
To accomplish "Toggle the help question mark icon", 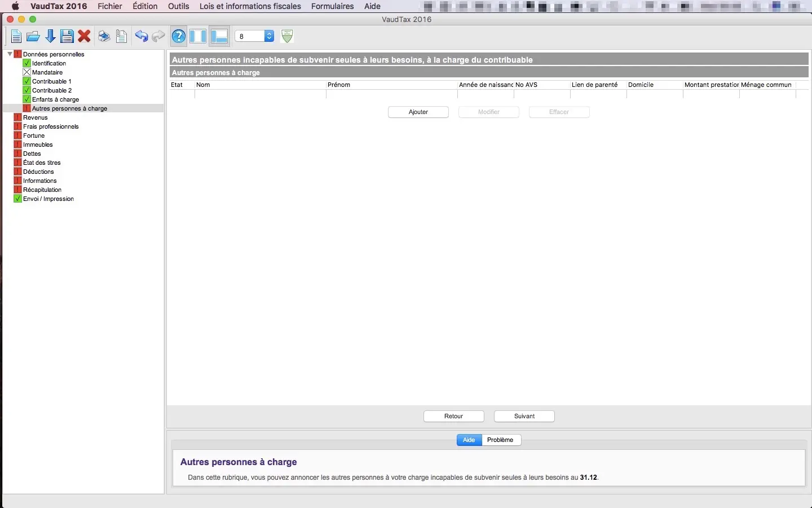I will click(x=179, y=37).
